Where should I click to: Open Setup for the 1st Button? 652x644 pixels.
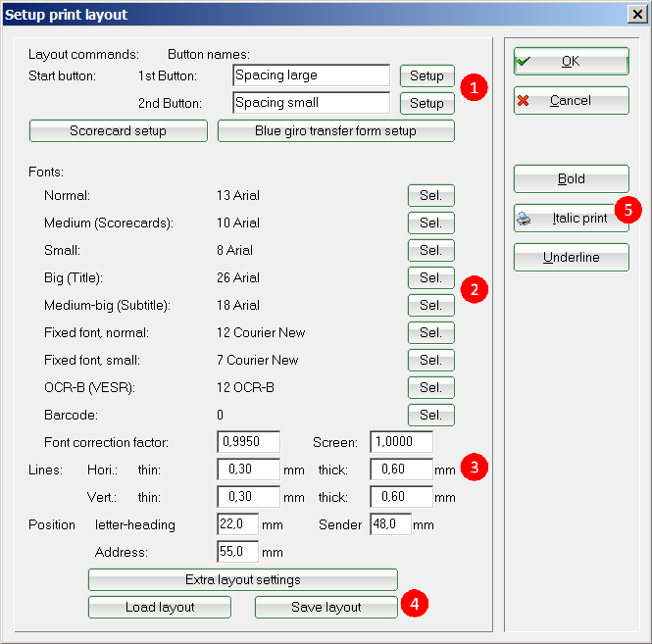point(426,75)
